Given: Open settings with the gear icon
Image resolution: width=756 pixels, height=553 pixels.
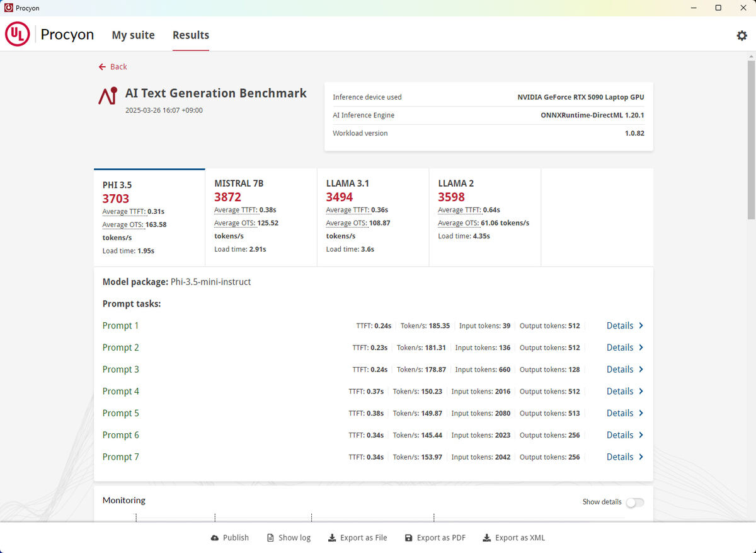Looking at the screenshot, I should coord(742,35).
